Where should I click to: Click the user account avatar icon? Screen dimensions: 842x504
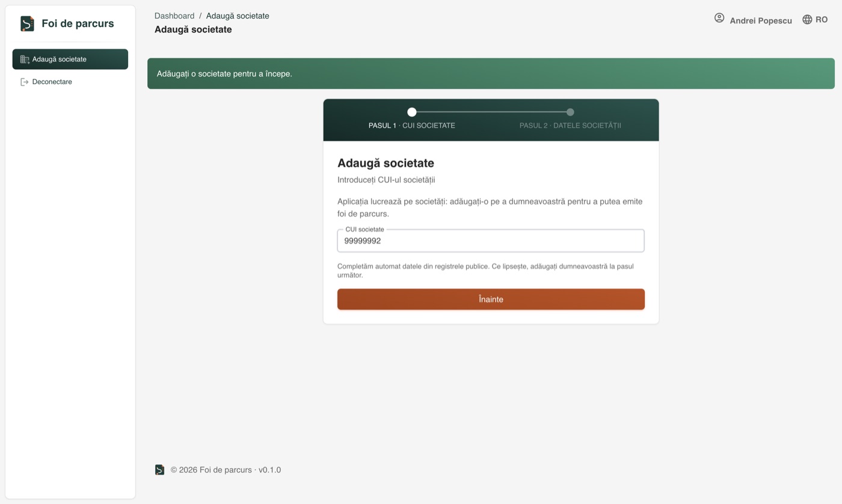tap(719, 18)
